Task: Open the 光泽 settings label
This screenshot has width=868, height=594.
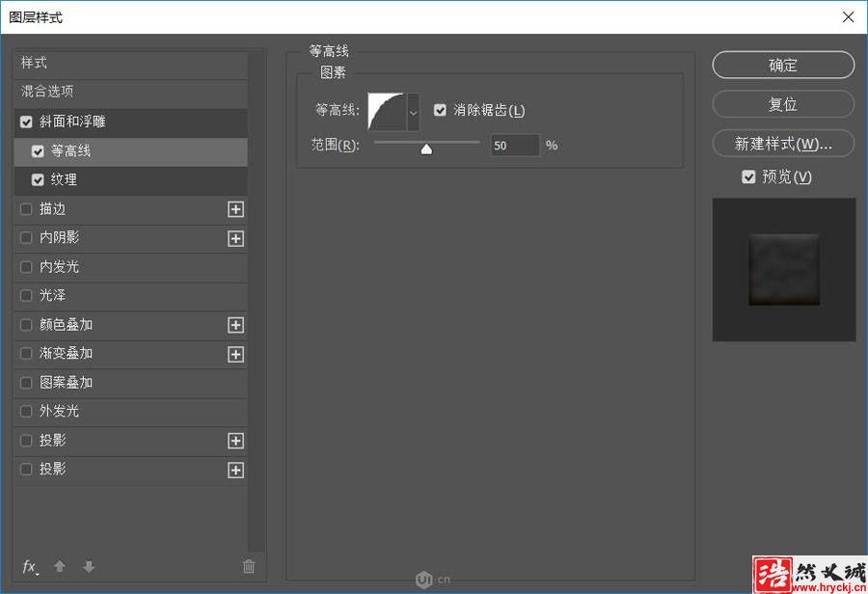Action: click(x=53, y=296)
